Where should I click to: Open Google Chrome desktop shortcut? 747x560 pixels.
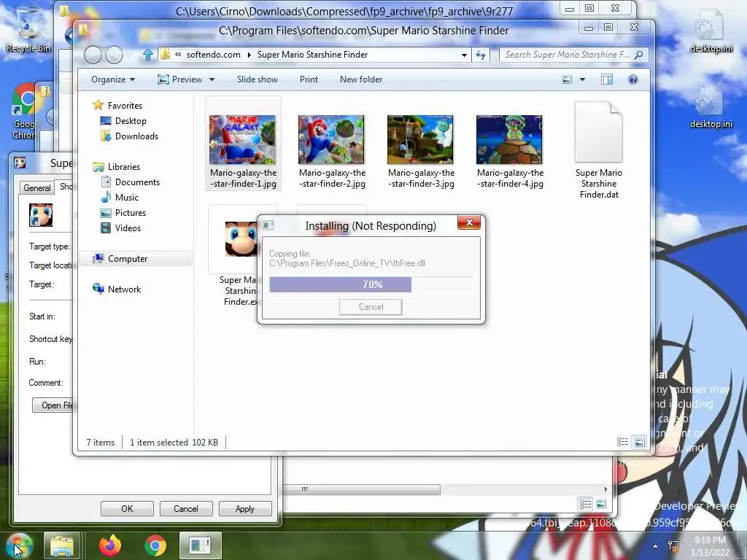coord(24,112)
